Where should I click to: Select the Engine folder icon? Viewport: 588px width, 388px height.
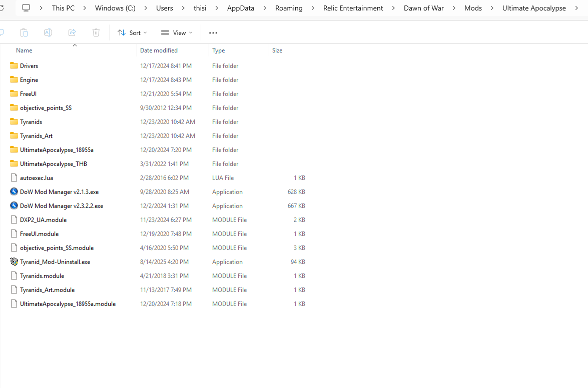[x=14, y=79]
